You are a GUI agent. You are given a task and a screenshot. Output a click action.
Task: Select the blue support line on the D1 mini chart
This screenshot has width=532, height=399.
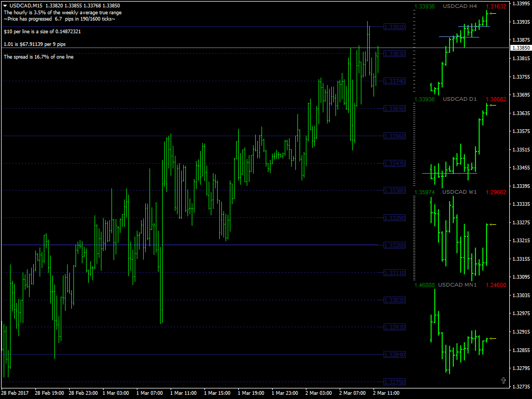(449, 172)
